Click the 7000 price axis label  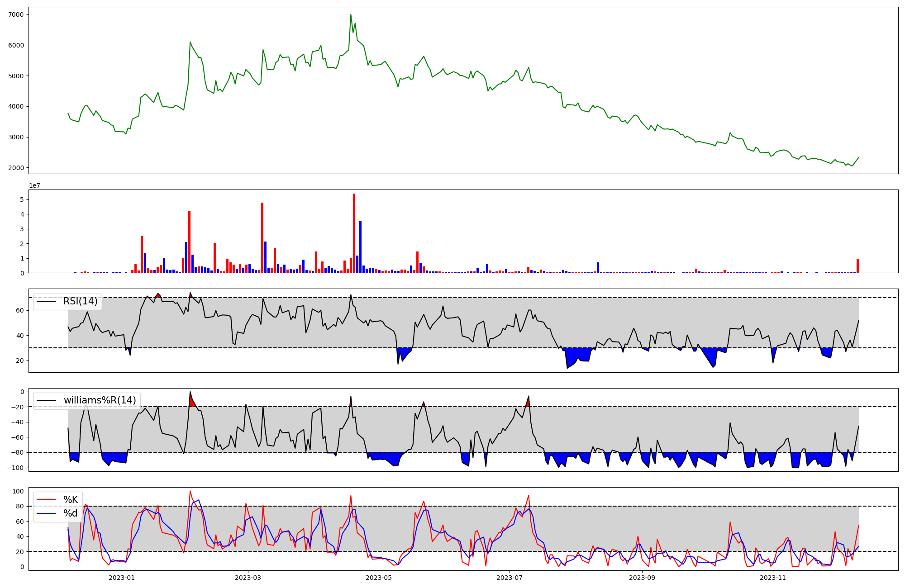17,14
